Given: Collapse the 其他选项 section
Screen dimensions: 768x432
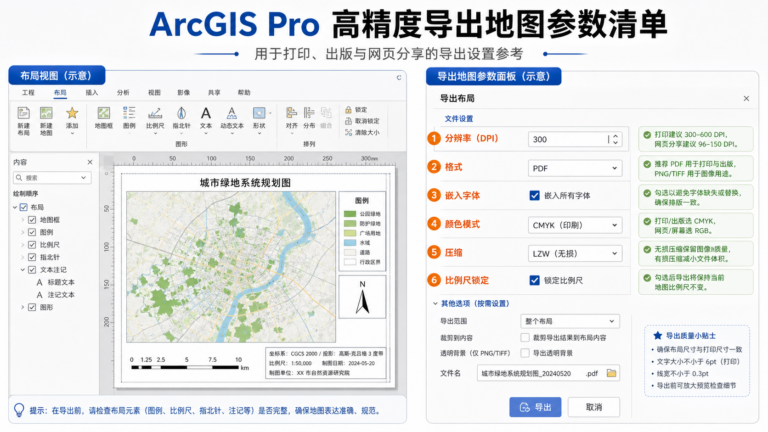Looking at the screenshot, I should [435, 304].
